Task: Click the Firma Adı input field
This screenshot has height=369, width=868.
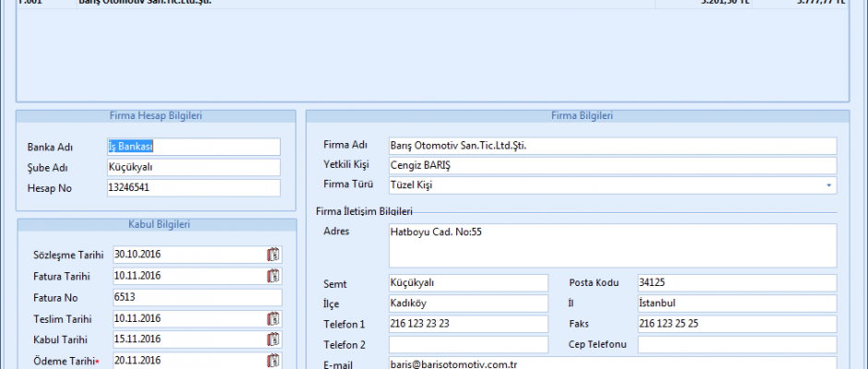Action: pos(611,146)
